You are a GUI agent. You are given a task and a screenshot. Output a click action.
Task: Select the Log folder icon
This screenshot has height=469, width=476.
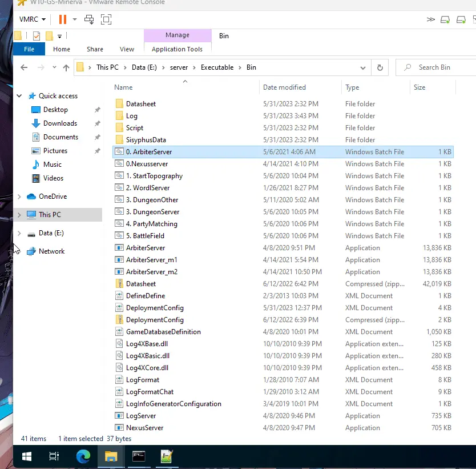(x=119, y=116)
